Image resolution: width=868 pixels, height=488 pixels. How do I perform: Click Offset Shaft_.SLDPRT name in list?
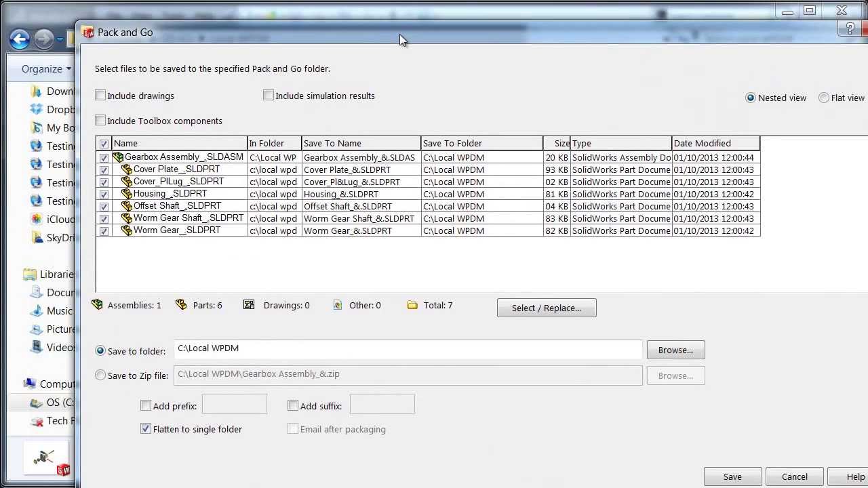(x=177, y=205)
